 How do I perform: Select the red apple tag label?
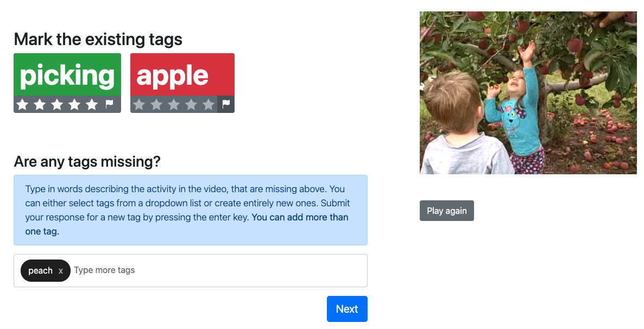(x=182, y=75)
